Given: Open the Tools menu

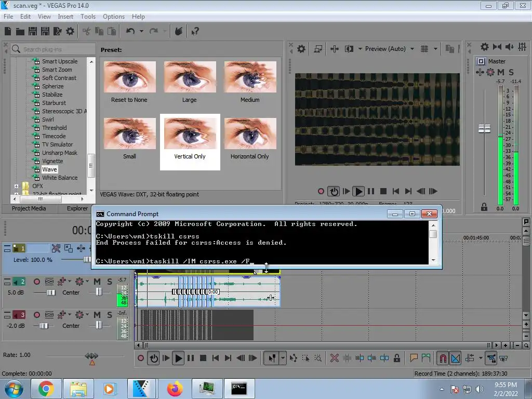Looking at the screenshot, I should coord(88,16).
